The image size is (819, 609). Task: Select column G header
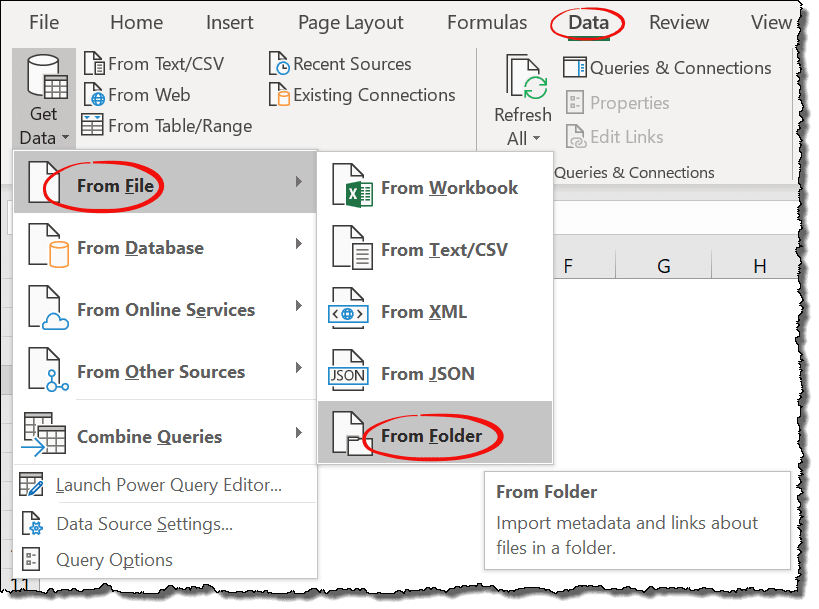(663, 266)
